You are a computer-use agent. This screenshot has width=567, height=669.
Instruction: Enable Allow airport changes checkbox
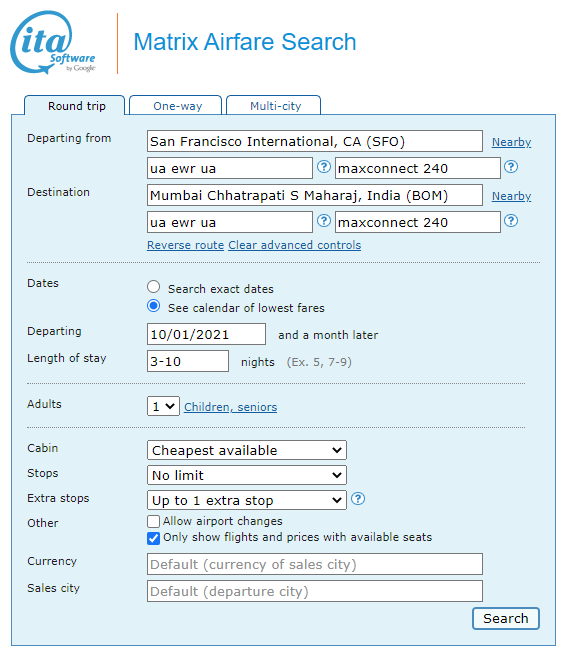click(x=153, y=521)
